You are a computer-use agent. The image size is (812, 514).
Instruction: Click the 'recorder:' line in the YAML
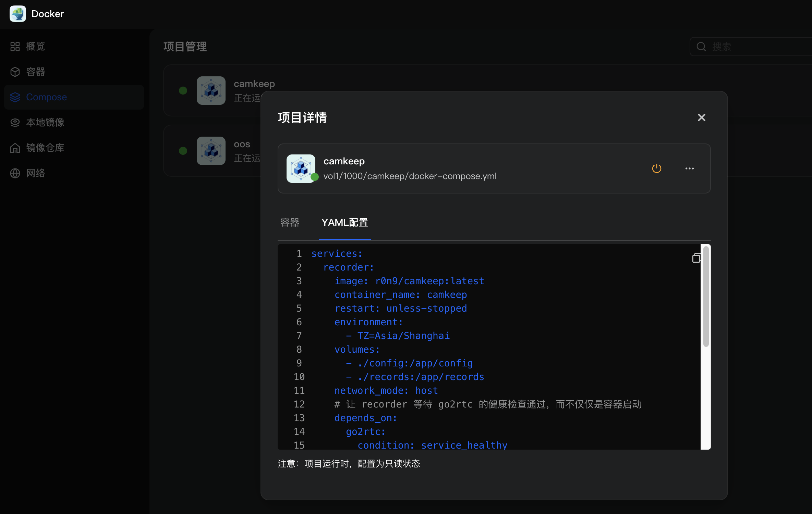coord(349,267)
